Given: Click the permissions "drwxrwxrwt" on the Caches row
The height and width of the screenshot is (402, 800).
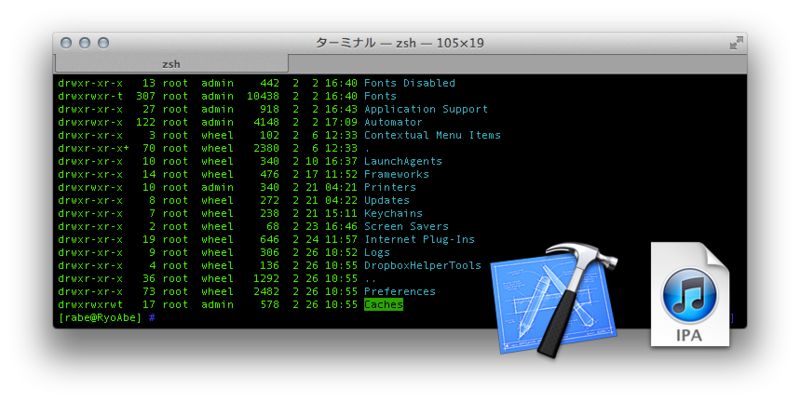Looking at the screenshot, I should click(90, 305).
